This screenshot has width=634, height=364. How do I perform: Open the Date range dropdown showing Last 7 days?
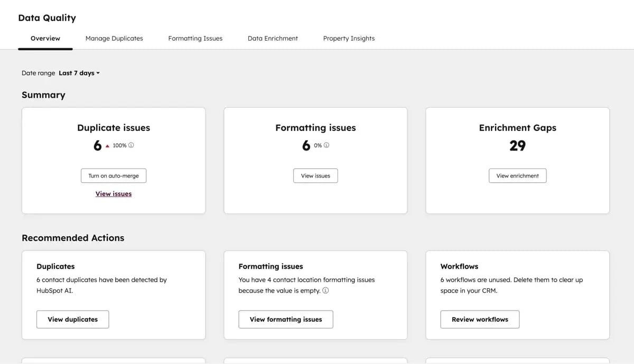coord(78,73)
